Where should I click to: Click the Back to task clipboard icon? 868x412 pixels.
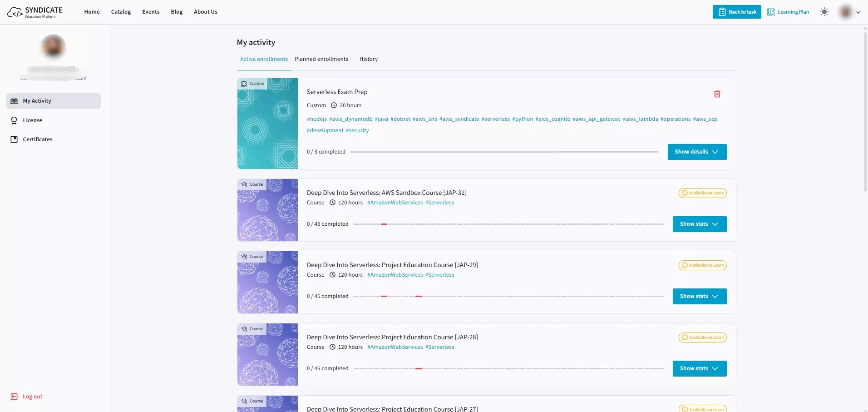722,12
